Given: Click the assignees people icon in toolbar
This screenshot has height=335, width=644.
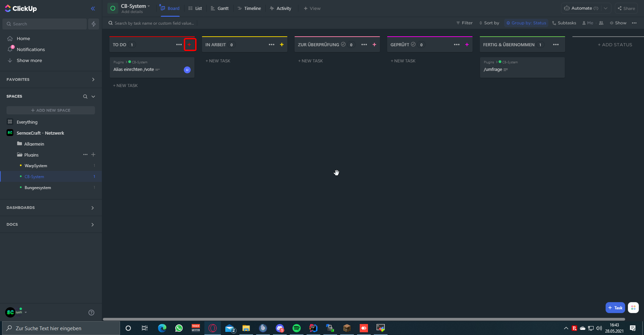Looking at the screenshot, I should click(x=601, y=23).
